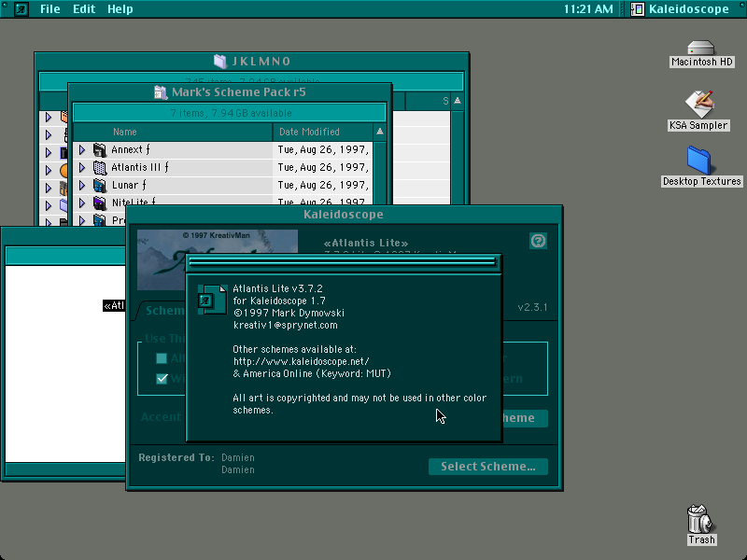This screenshot has height=560, width=747.
Task: Click the JKLMNO window title text
Action: click(261, 62)
